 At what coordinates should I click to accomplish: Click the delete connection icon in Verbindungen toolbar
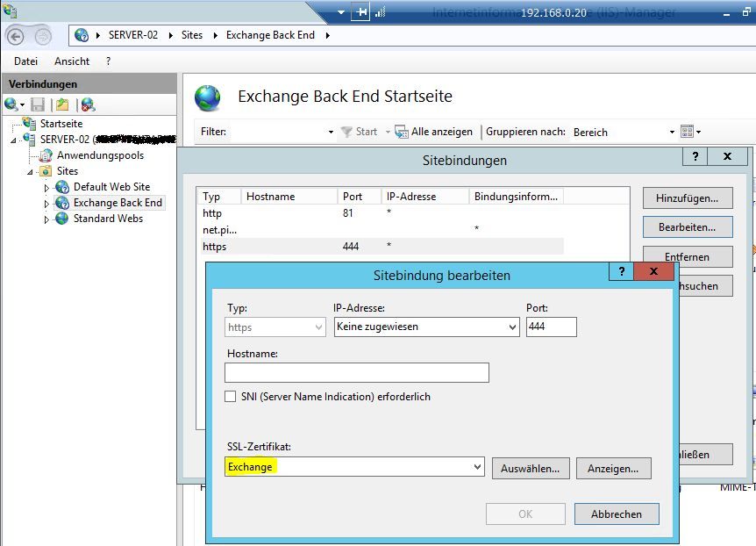89,104
